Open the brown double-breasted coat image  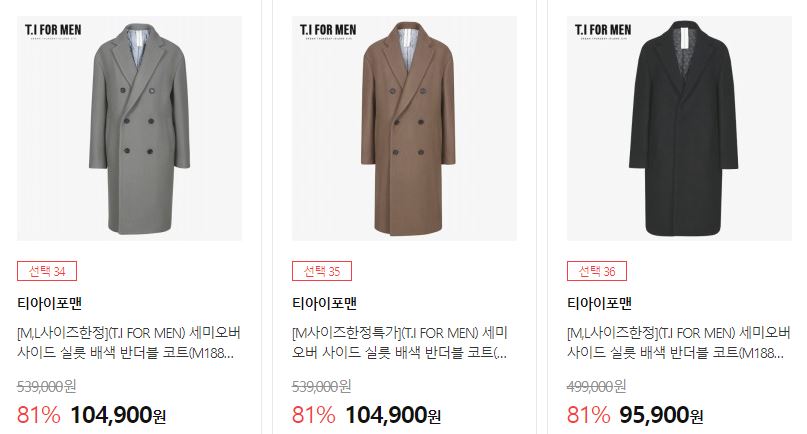coord(404,128)
